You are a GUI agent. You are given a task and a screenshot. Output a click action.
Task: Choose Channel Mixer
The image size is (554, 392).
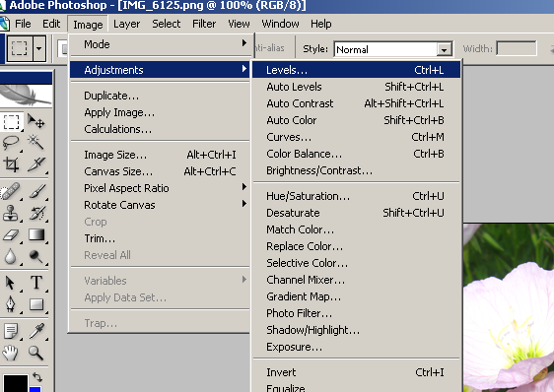[x=356, y=280]
